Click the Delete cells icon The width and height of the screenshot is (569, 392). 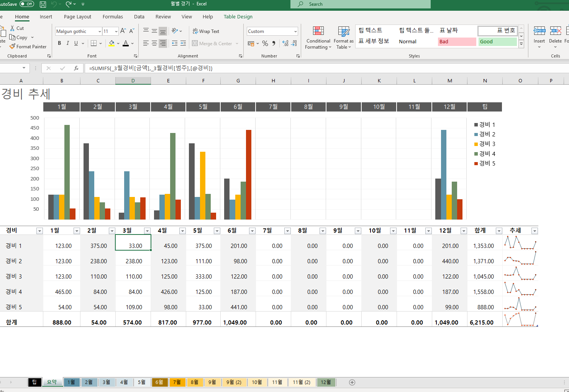(x=555, y=31)
